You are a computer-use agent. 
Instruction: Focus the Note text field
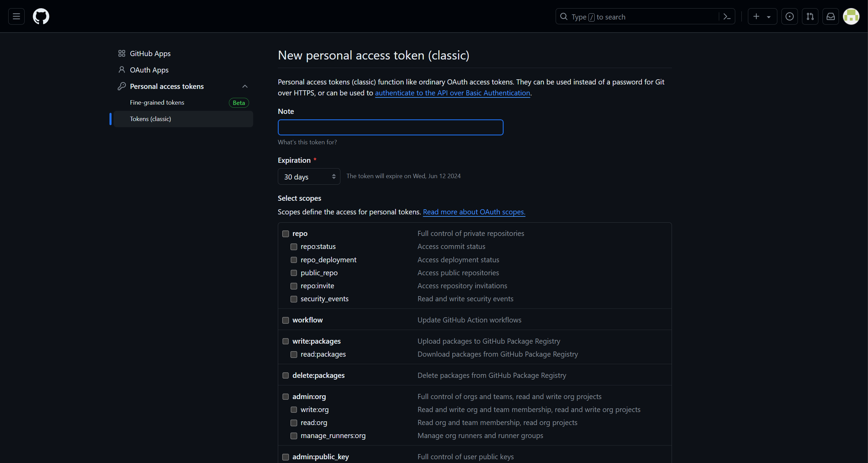click(390, 127)
